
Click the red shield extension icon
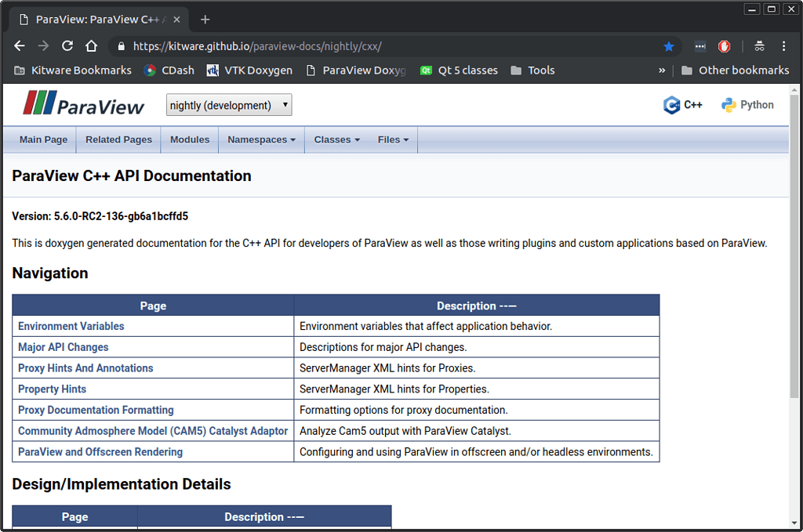(x=724, y=46)
